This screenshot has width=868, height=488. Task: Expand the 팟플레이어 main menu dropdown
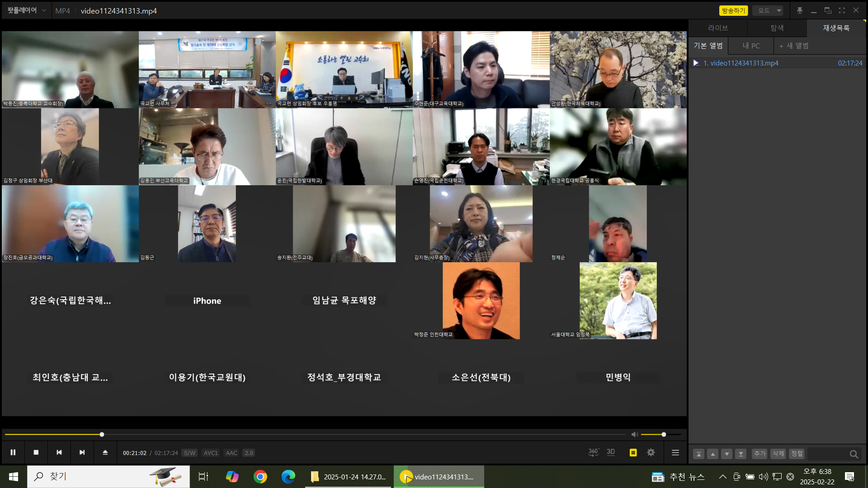coord(26,10)
